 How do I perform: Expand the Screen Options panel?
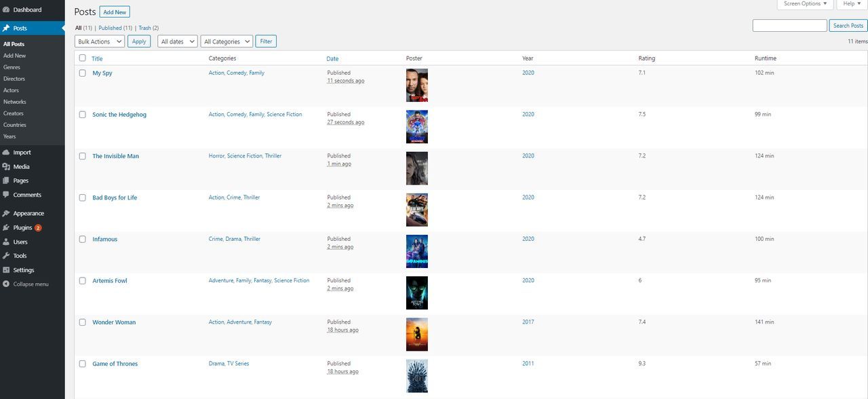[x=805, y=4]
